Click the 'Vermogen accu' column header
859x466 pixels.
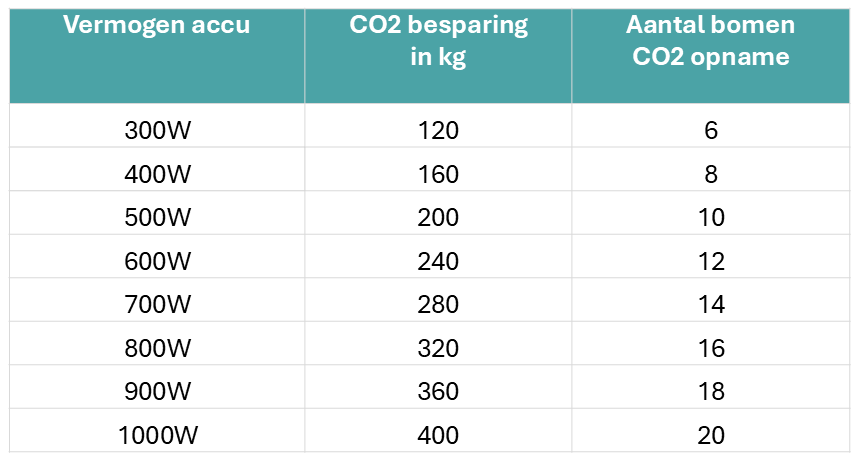coord(158,27)
